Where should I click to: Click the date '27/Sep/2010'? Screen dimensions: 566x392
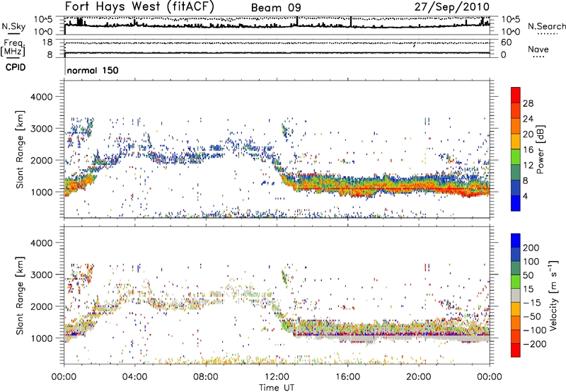[x=452, y=6]
